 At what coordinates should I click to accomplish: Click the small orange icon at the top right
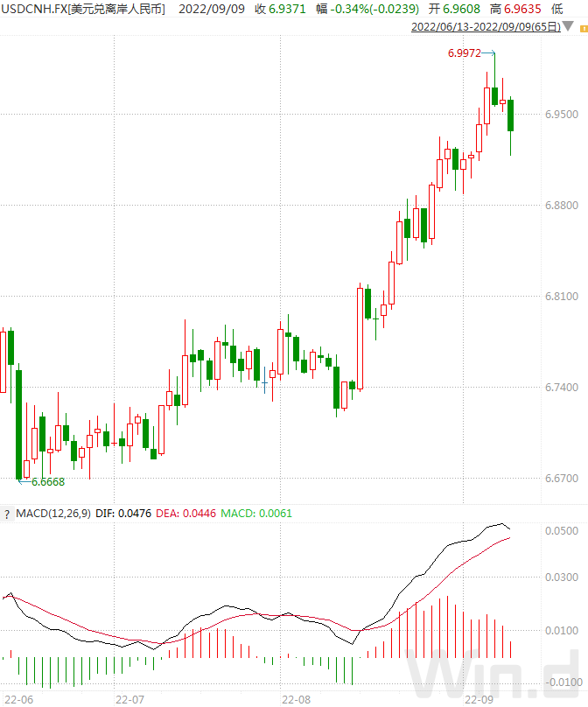click(x=584, y=28)
